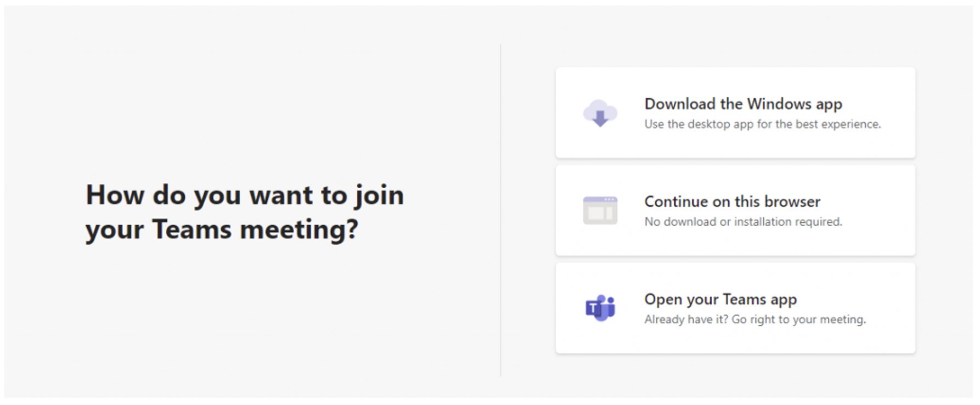980x405 pixels.
Task: Click the word "Download" in first option title
Action: [680, 104]
